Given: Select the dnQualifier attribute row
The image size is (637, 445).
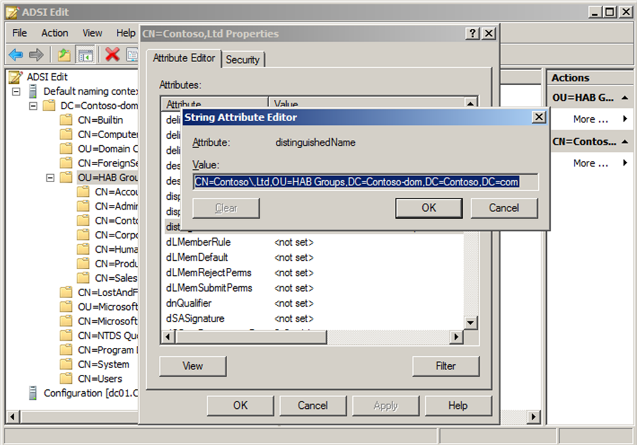Looking at the screenshot, I should tap(313, 303).
